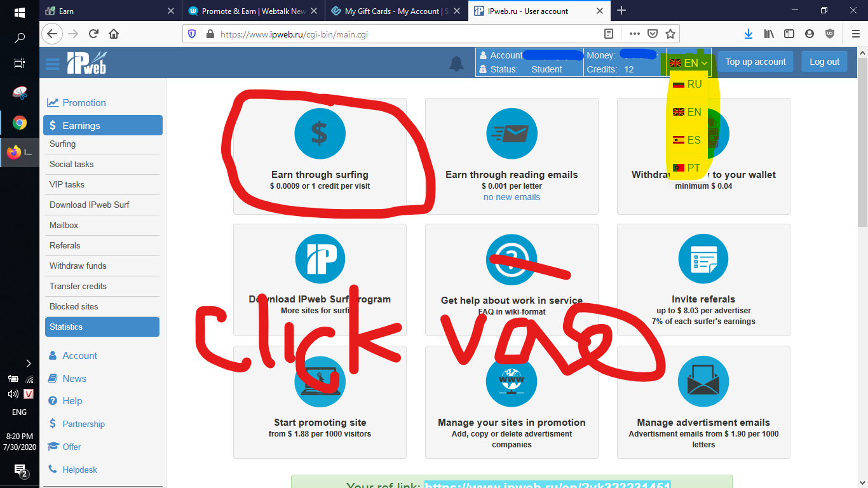The width and height of the screenshot is (868, 488).
Task: Click the Start promoting site laptop icon
Action: pos(320,381)
